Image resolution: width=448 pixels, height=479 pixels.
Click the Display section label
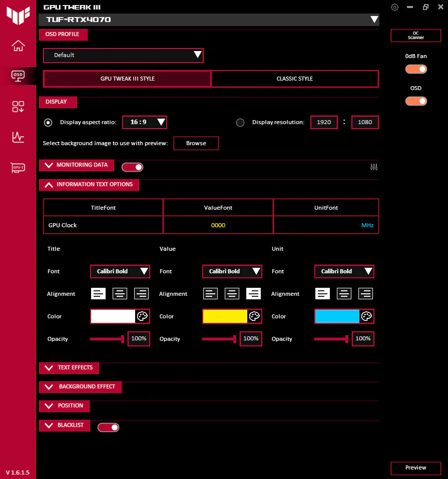[58, 102]
